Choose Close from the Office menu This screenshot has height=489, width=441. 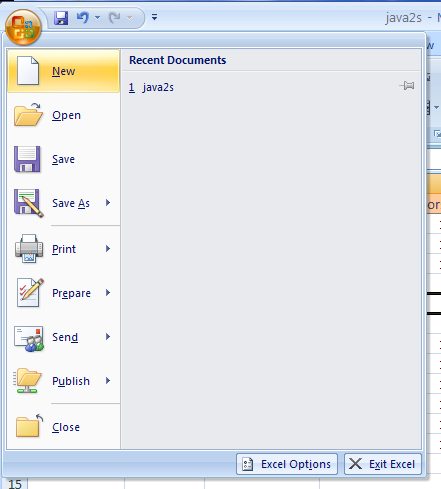click(63, 427)
